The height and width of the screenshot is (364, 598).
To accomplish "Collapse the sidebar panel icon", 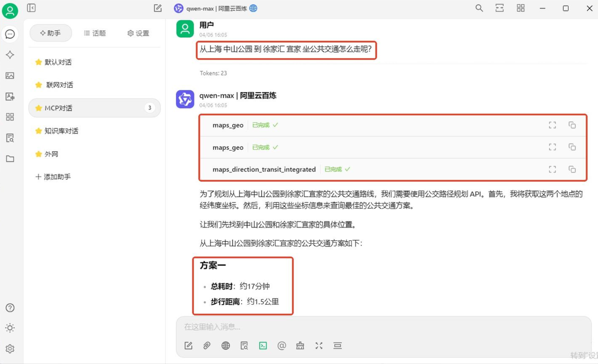I will [x=31, y=8].
